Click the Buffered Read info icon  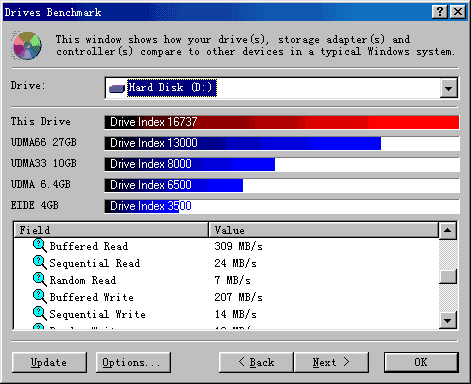39,246
